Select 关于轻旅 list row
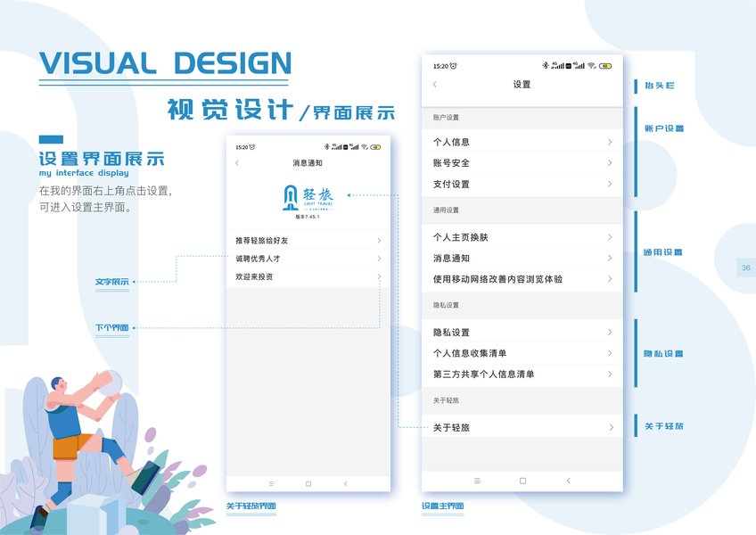Image resolution: width=756 pixels, height=535 pixels. [x=522, y=427]
